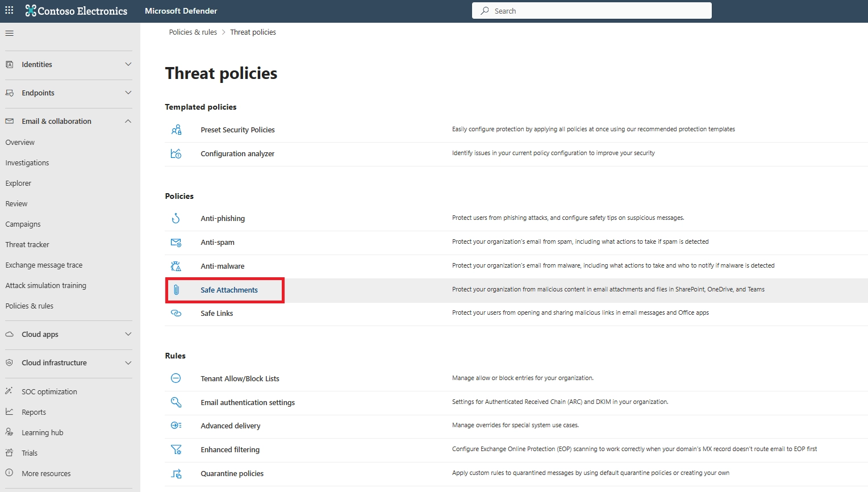Click inside the Search box

591,10
